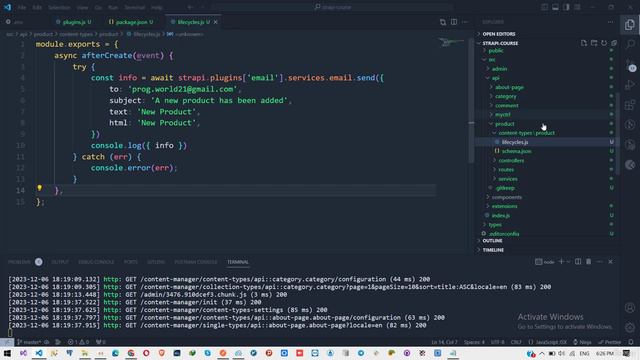Open the Search view in the activity bar
Image resolution: width=640 pixels, height=360 pixels.
tap(630, 44)
